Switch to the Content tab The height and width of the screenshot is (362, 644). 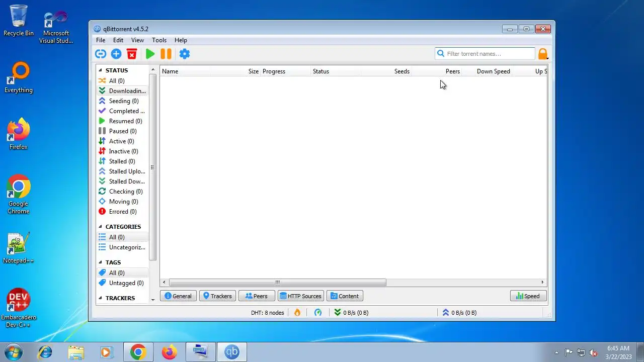pos(345,296)
